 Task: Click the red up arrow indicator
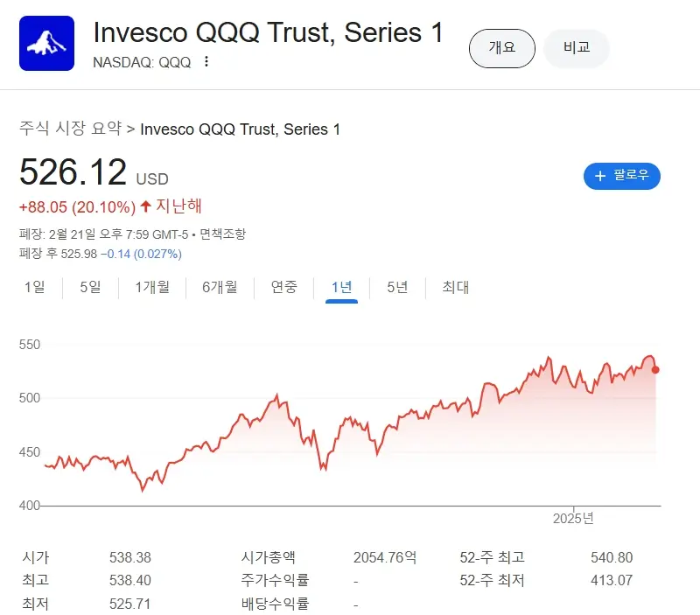pyautogui.click(x=146, y=206)
